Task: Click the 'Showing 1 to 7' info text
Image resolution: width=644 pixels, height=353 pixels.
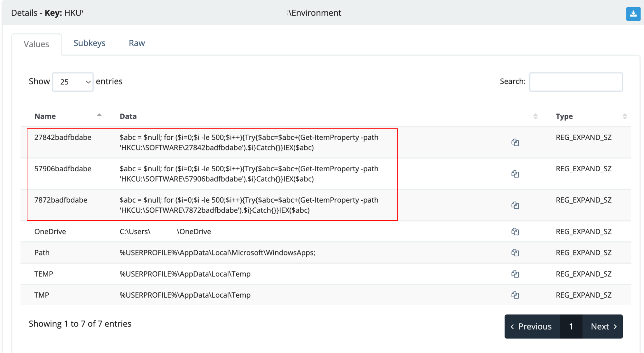Action: click(x=80, y=324)
